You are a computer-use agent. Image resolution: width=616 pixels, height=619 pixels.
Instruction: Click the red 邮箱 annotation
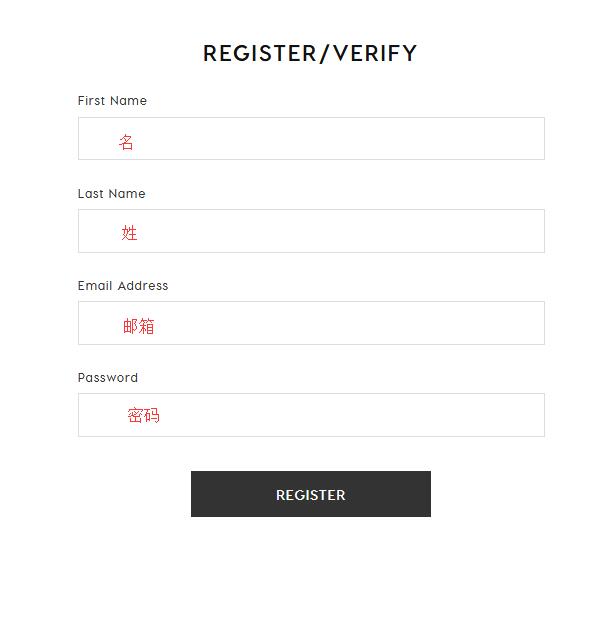point(139,326)
